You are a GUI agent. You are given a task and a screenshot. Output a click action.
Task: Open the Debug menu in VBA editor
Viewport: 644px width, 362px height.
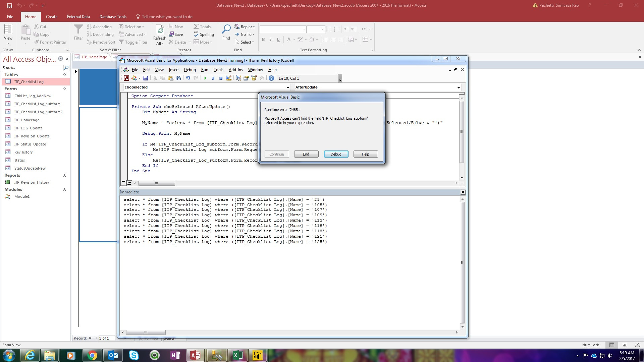[190, 70]
